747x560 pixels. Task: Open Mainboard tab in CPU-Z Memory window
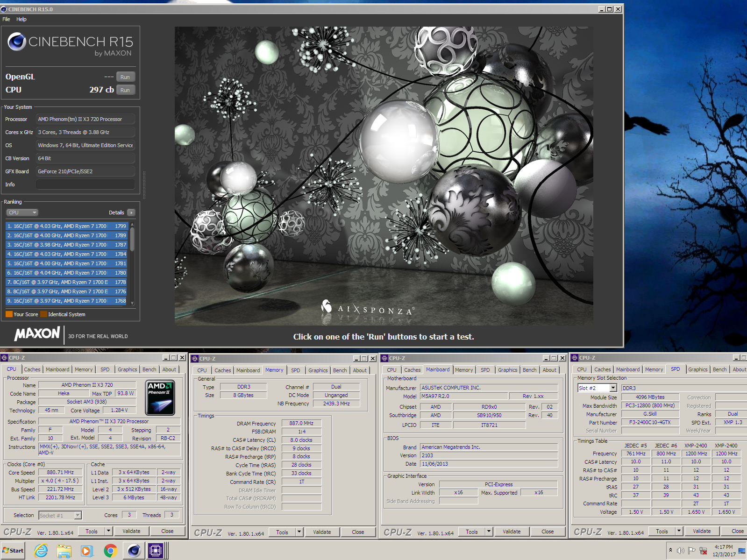248,370
